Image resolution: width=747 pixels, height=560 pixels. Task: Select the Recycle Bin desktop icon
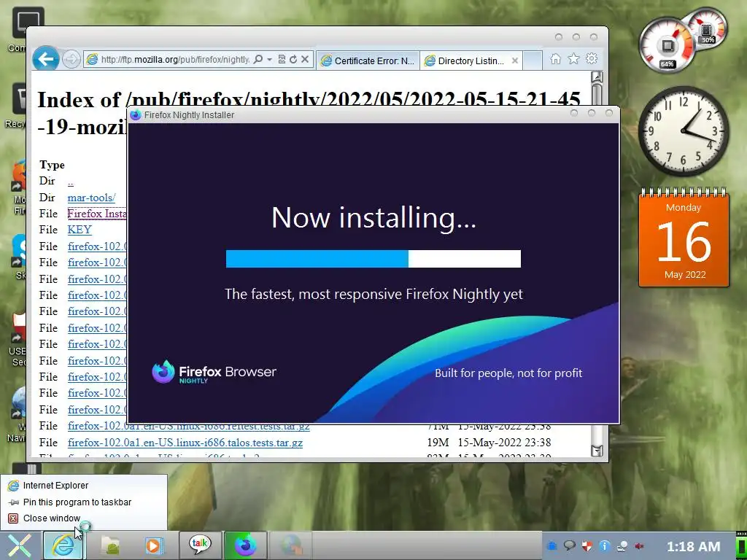pos(18,105)
